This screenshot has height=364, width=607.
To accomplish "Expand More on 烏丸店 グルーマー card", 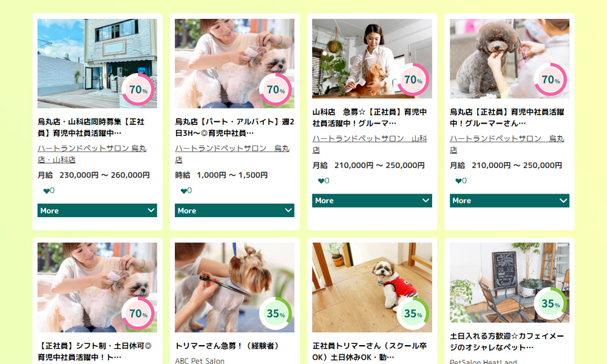I will click(x=509, y=200).
